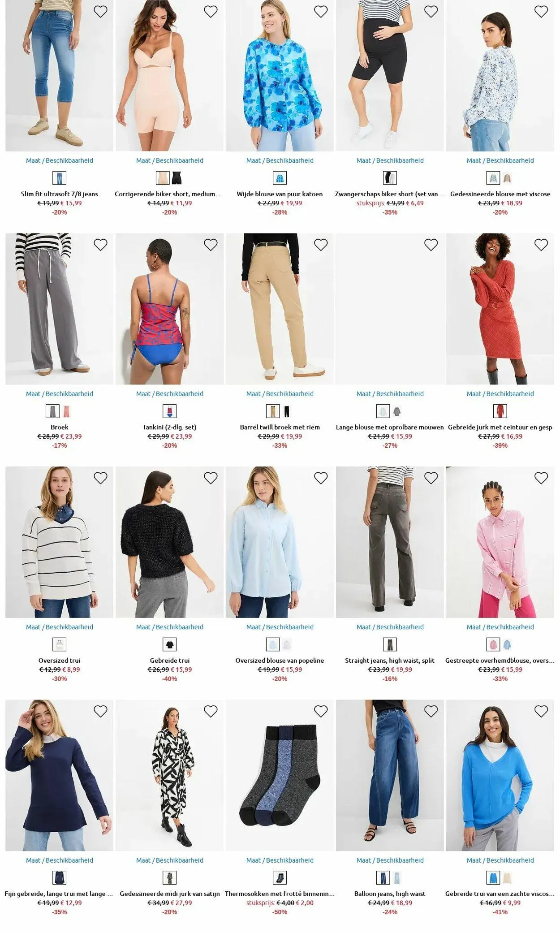The image size is (560, 933).
Task: View Oversized blouse van popeline photo
Action: (280, 542)
